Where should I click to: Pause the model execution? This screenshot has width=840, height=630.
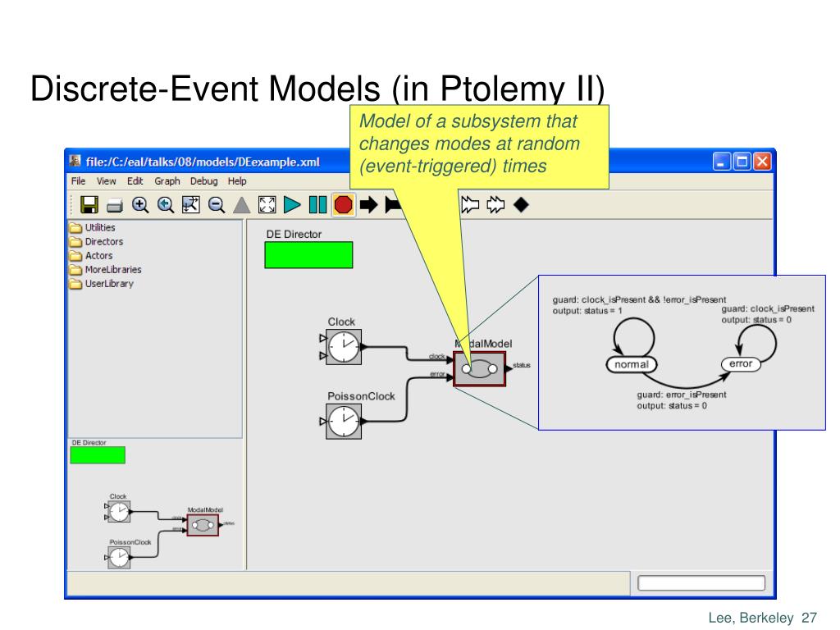tap(317, 205)
